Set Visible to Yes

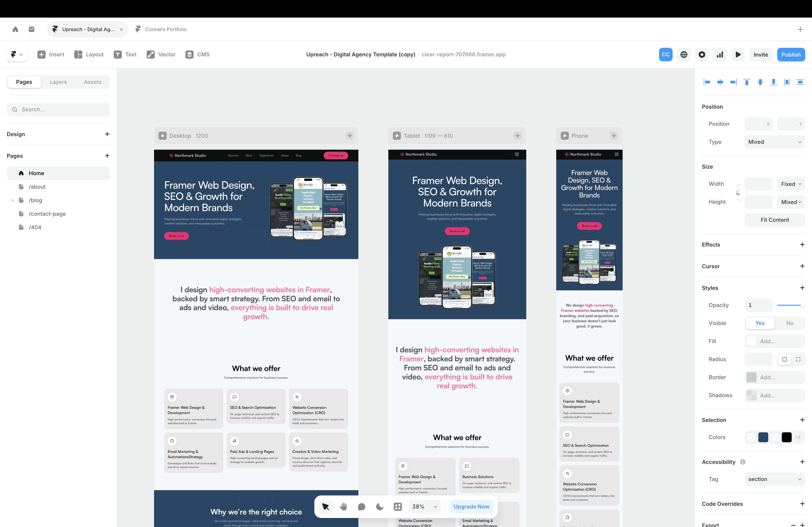pos(760,323)
